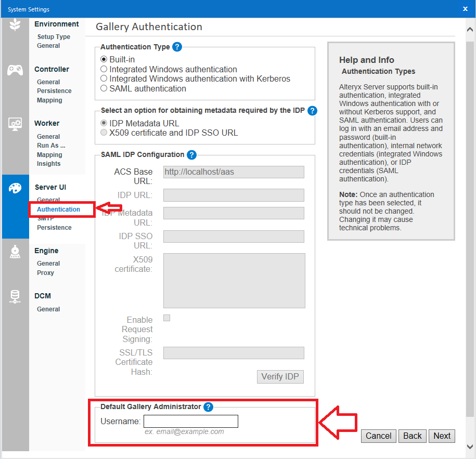Screen dimensions: 476x459
Task: Select the Built-in authentication radio button
Action: tap(103, 60)
